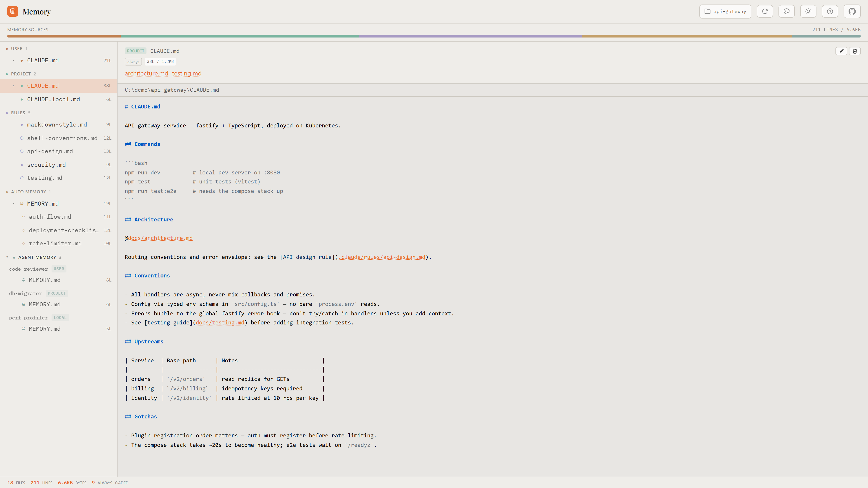Click the '18 FILES' status bar entry

16,483
